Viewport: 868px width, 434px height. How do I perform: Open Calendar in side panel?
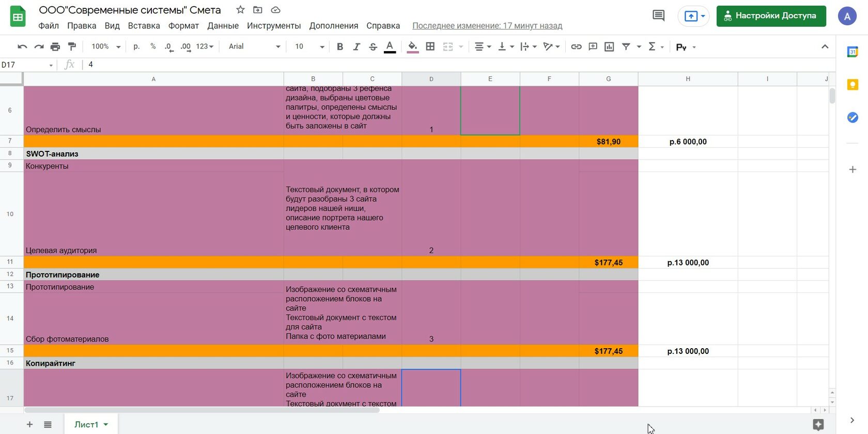tap(853, 52)
